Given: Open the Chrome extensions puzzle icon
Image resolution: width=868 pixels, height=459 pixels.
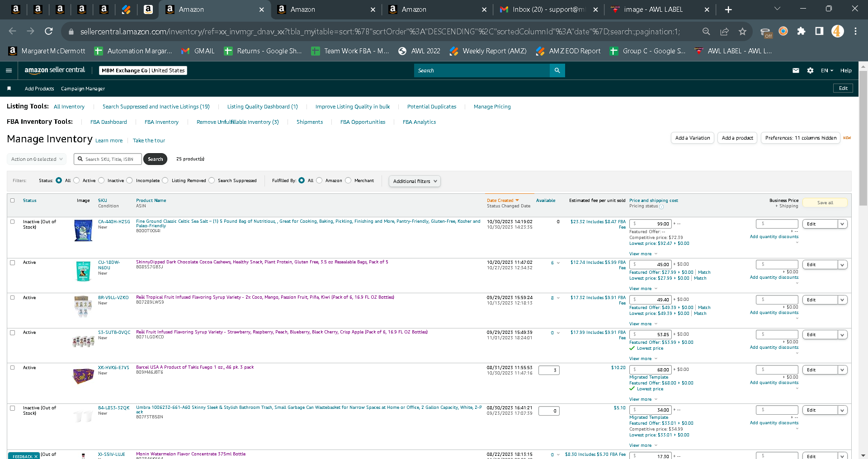Looking at the screenshot, I should click(x=801, y=31).
